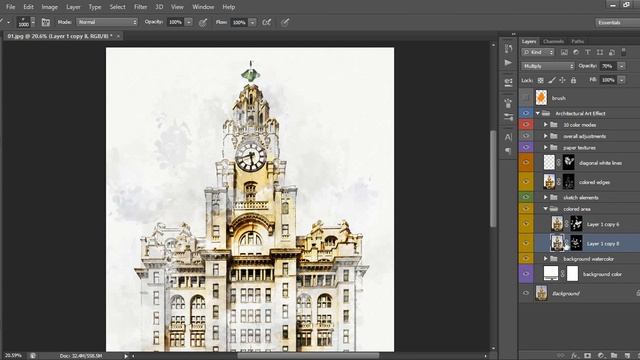Create new layer icon at panel bottom
This screenshot has height=360, width=640.
click(x=627, y=356)
